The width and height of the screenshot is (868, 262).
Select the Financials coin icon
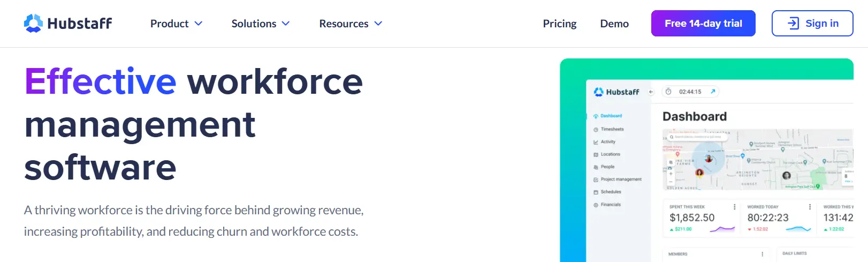(x=596, y=205)
